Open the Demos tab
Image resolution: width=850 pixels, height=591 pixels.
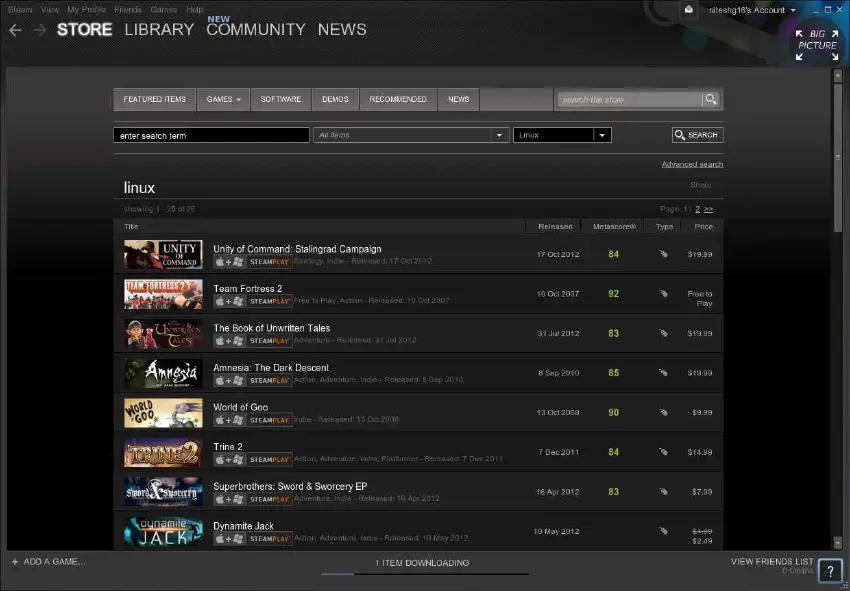[335, 99]
